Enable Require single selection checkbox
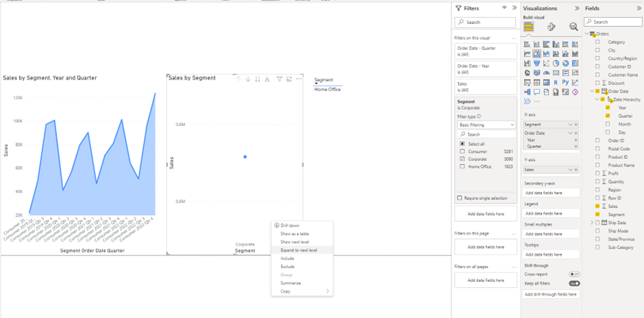Viewport: 644px width, 318px height. click(x=460, y=198)
